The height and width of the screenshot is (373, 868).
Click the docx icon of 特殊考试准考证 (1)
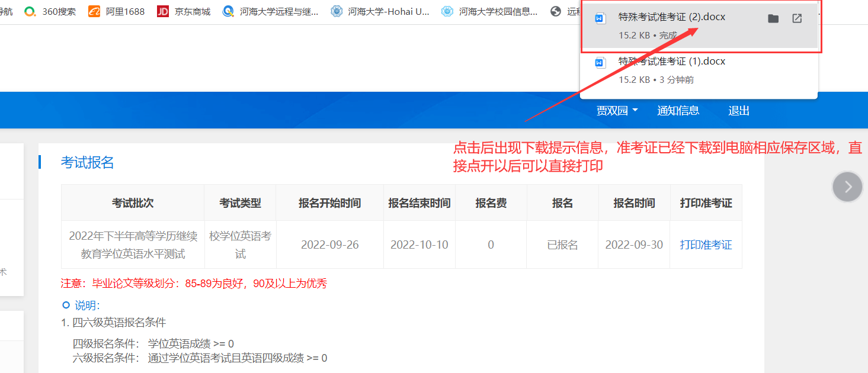tap(600, 62)
